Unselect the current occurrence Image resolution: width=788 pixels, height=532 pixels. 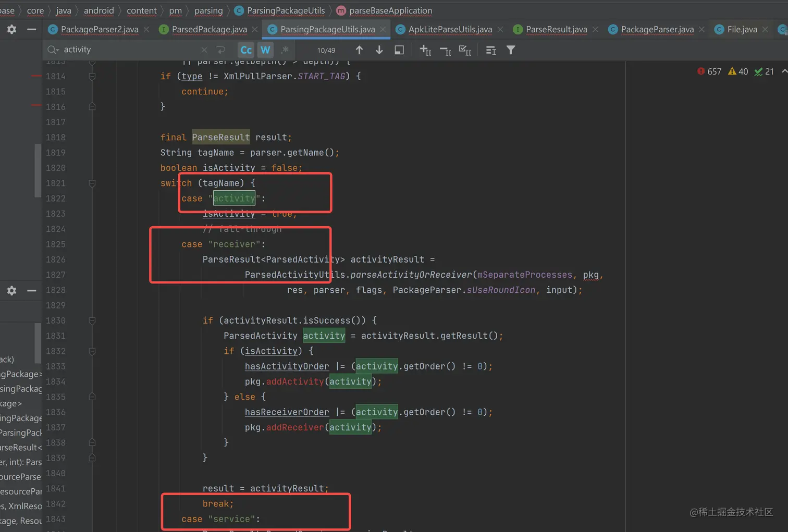point(445,50)
